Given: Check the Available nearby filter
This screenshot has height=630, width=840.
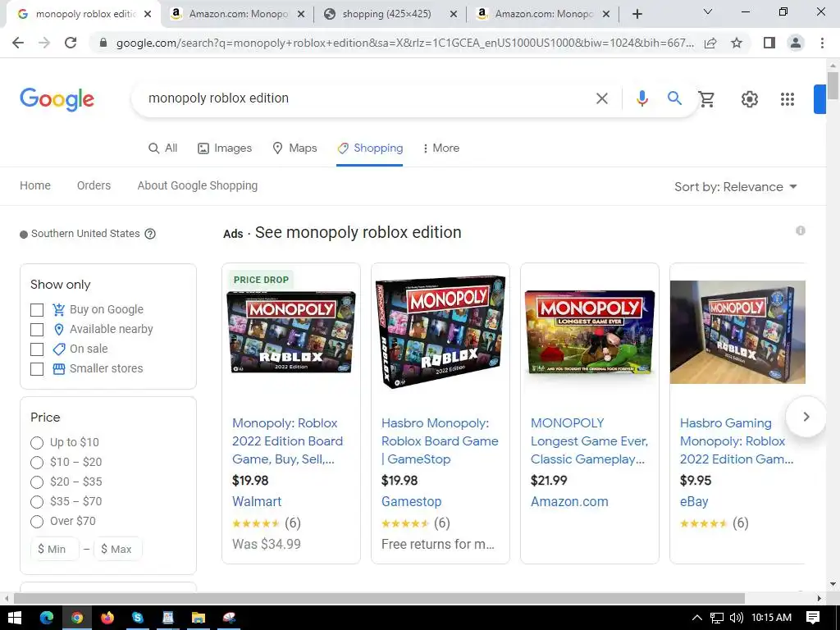Looking at the screenshot, I should (x=37, y=330).
